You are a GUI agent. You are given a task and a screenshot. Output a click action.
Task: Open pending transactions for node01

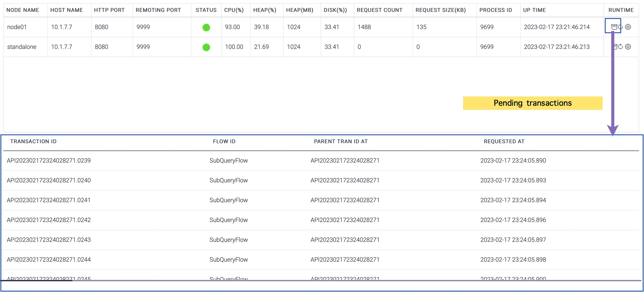pyautogui.click(x=614, y=27)
